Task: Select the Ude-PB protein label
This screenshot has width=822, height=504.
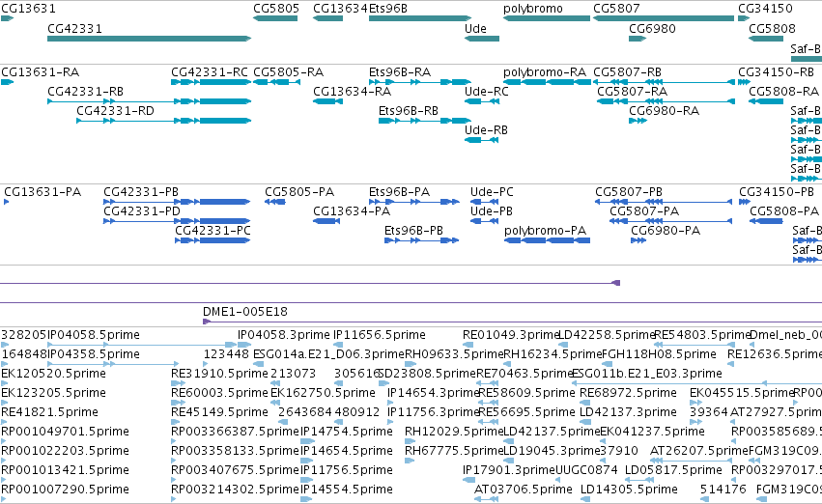Action: point(492,211)
